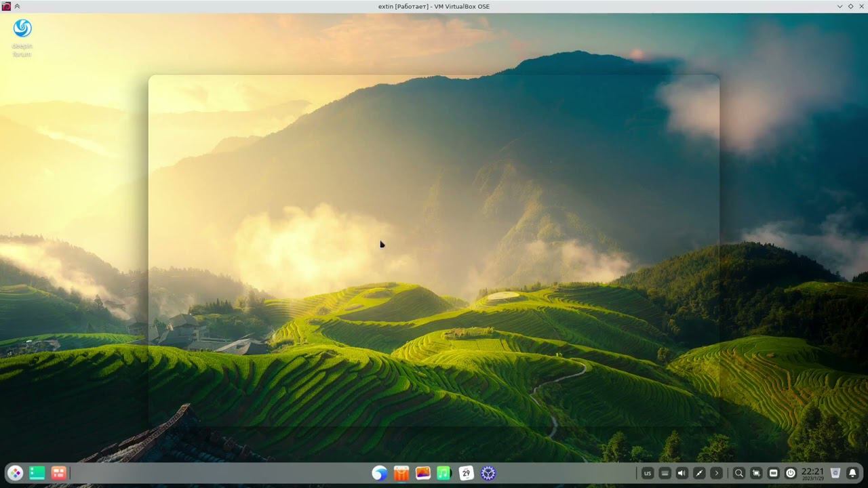Open the Trash in the dock
This screenshot has height=488, width=868.
(x=835, y=473)
